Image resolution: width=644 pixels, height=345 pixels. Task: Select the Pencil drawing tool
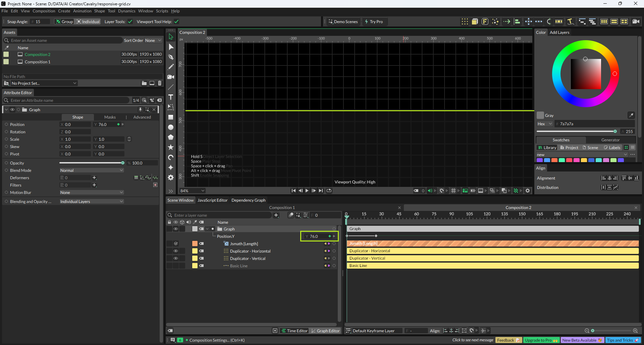coord(171,67)
